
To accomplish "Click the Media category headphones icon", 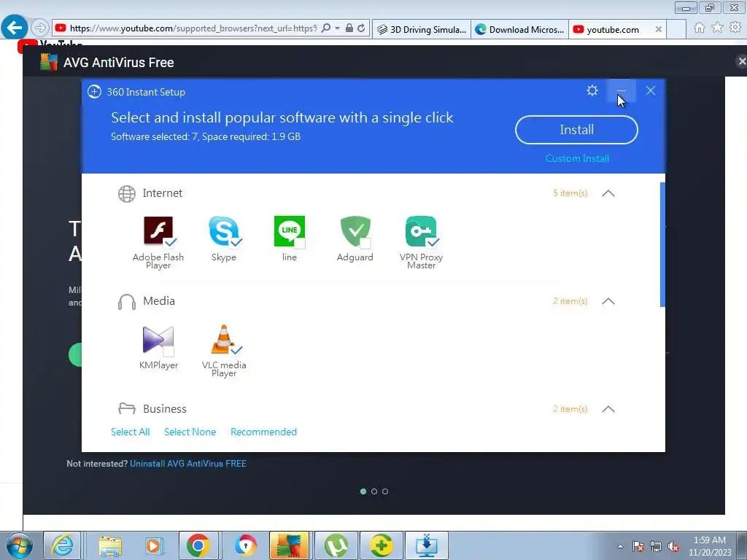I will [127, 302].
